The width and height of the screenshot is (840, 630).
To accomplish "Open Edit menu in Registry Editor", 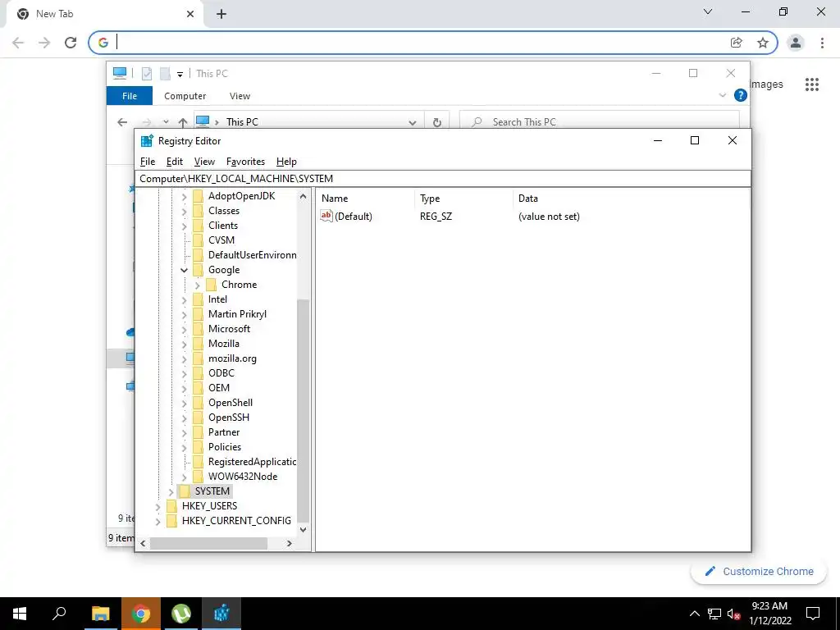I will pyautogui.click(x=174, y=162).
